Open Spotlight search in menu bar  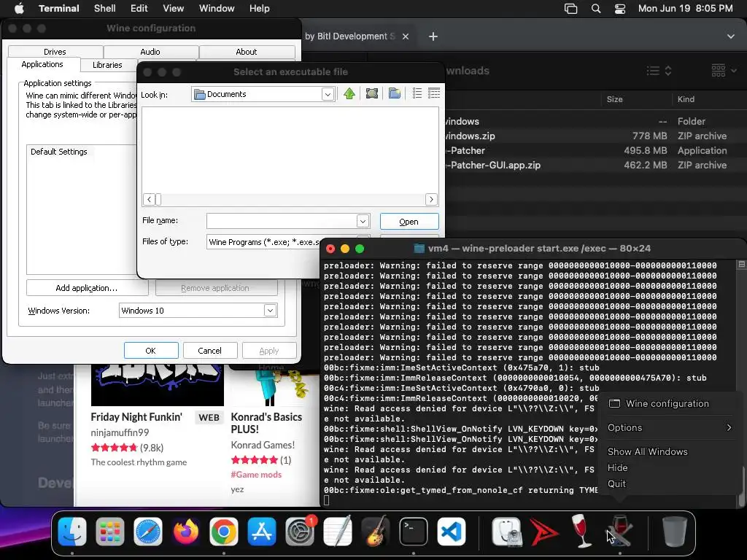tap(595, 9)
